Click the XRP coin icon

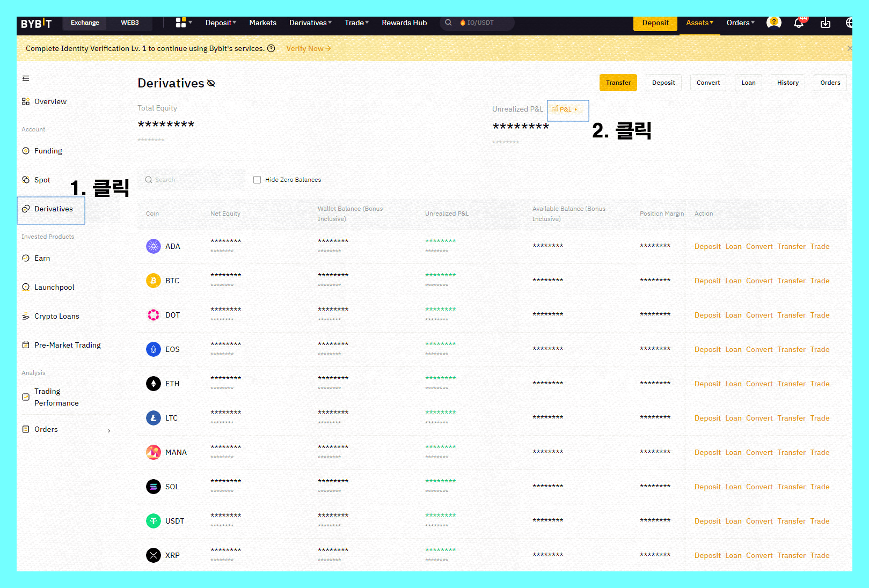pos(154,555)
